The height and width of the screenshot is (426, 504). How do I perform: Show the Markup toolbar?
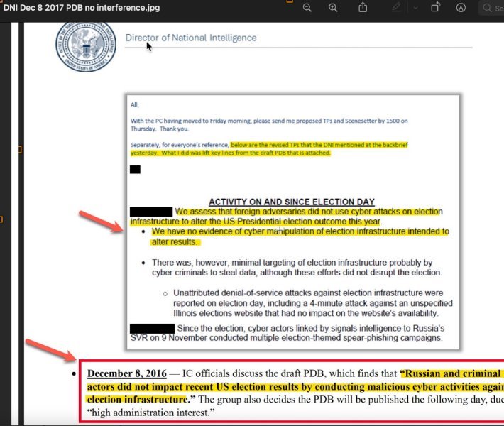[x=461, y=7]
